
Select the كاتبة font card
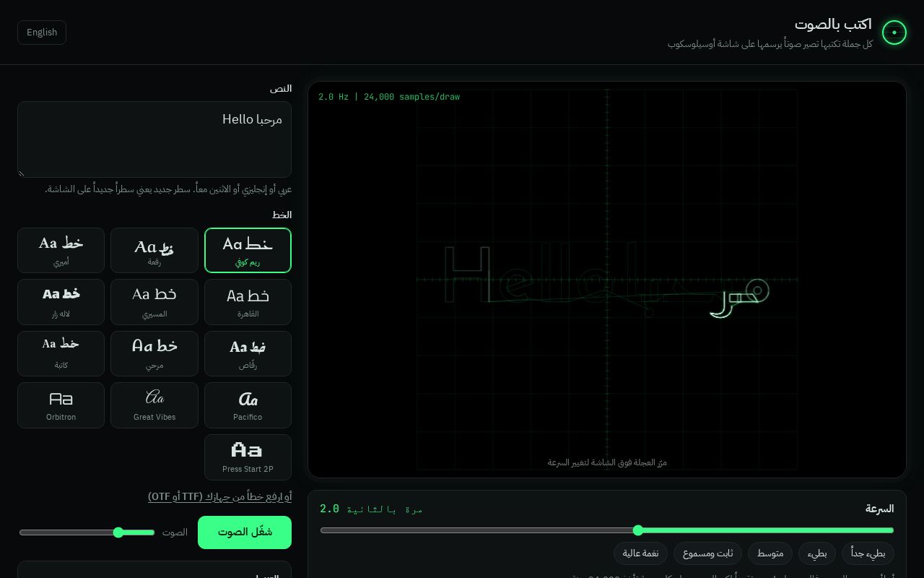click(61, 353)
